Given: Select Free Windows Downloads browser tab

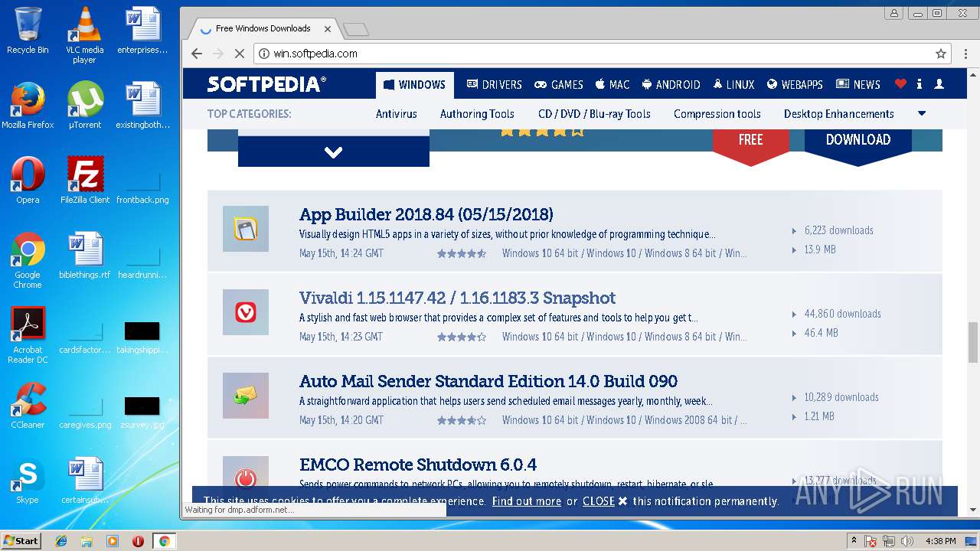Looking at the screenshot, I should click(263, 28).
